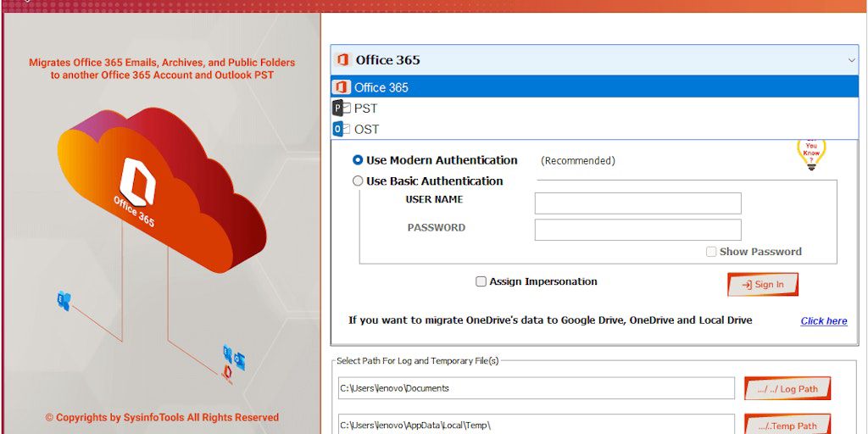
Task: Click the Exchange icon under the cloud
Action: [x=64, y=301]
